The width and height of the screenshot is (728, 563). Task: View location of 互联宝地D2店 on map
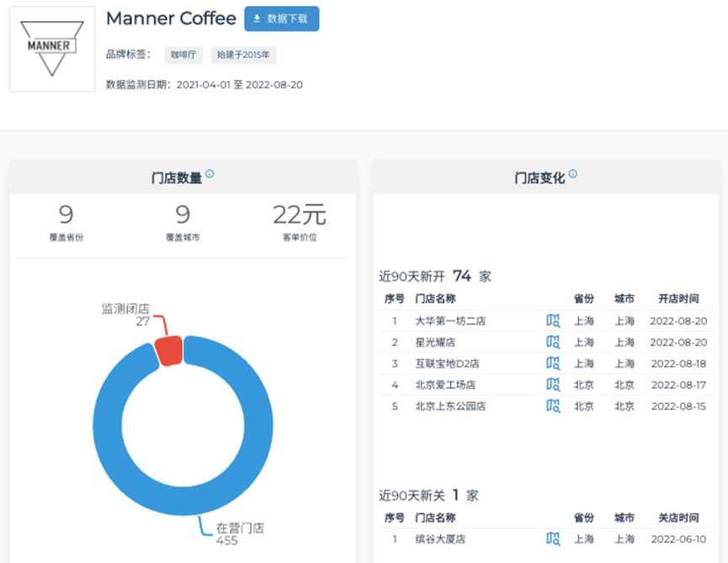click(x=551, y=364)
